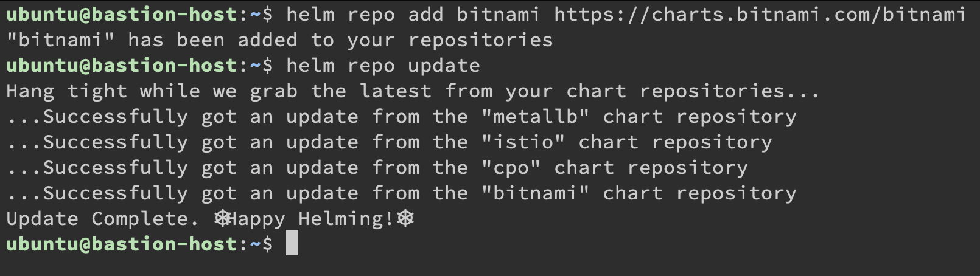Click "helm repo update" command text
The image size is (980, 276).
[x=383, y=65]
